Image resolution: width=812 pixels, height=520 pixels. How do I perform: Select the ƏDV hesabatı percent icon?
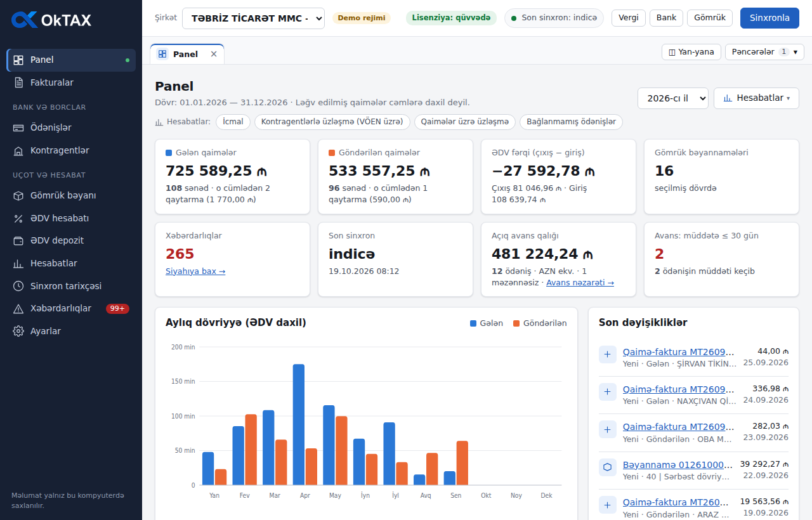[x=18, y=218]
